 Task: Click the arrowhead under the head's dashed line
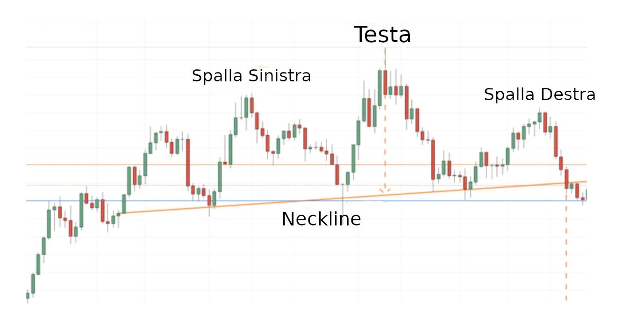point(385,191)
